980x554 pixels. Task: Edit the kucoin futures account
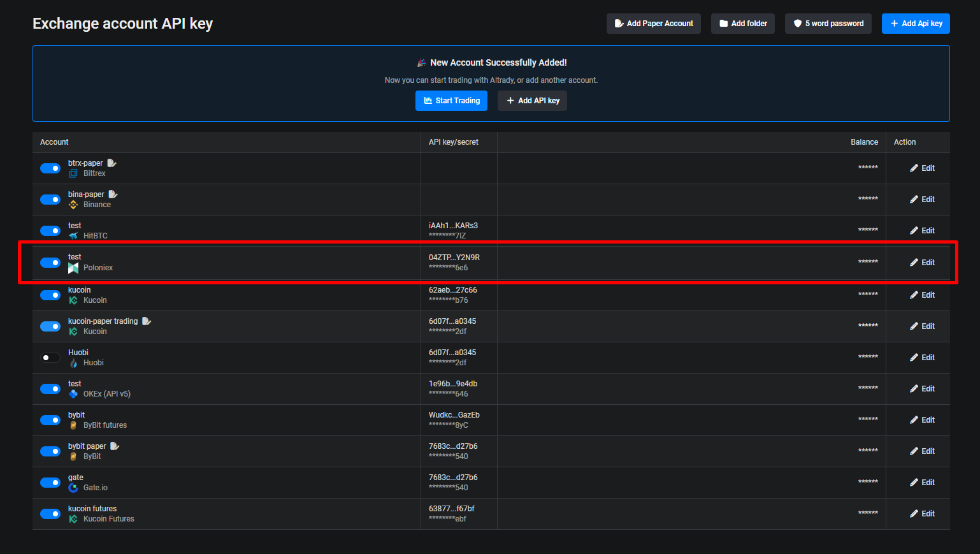click(x=922, y=514)
